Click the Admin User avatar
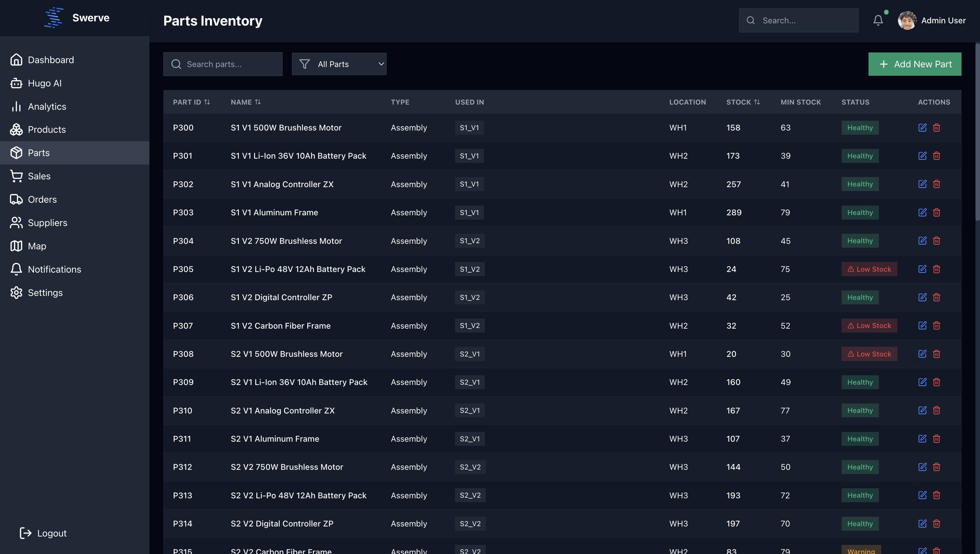 point(907,20)
